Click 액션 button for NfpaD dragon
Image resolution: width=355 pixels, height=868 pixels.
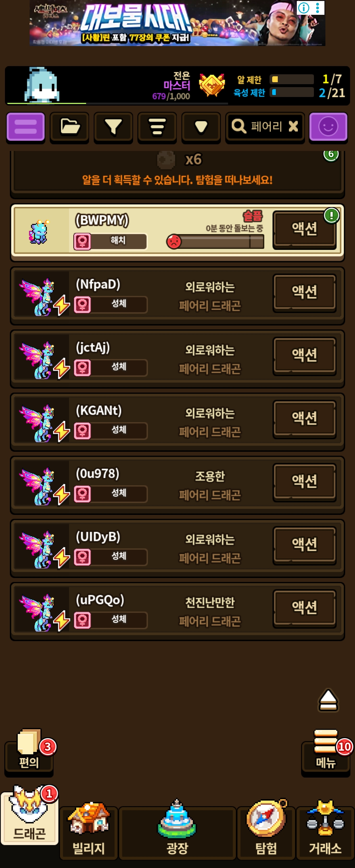point(304,292)
